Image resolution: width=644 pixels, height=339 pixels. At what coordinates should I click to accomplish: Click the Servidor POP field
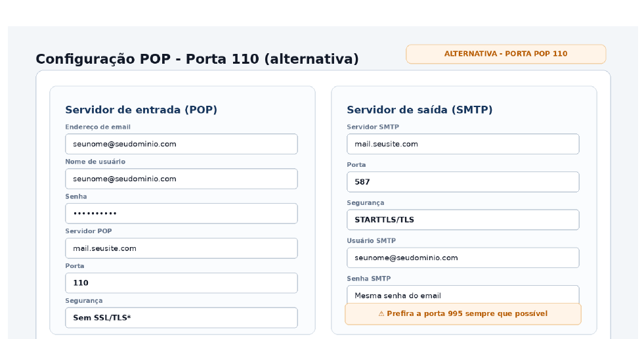coord(181,248)
